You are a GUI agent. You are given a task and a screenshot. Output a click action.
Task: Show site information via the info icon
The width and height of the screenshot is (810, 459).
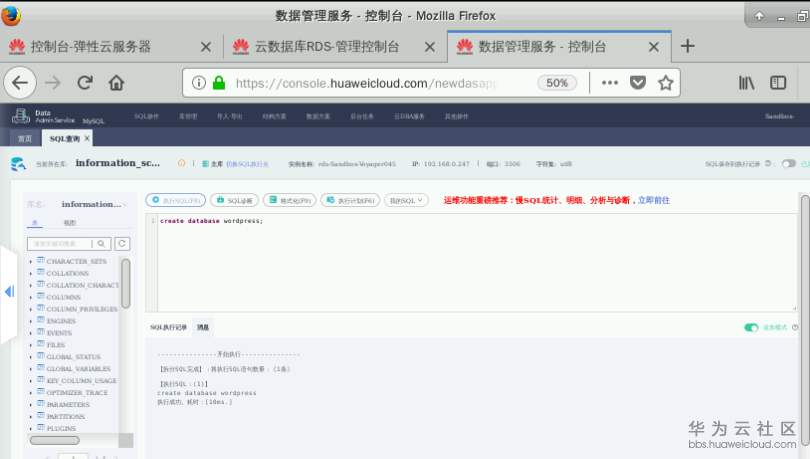[199, 83]
